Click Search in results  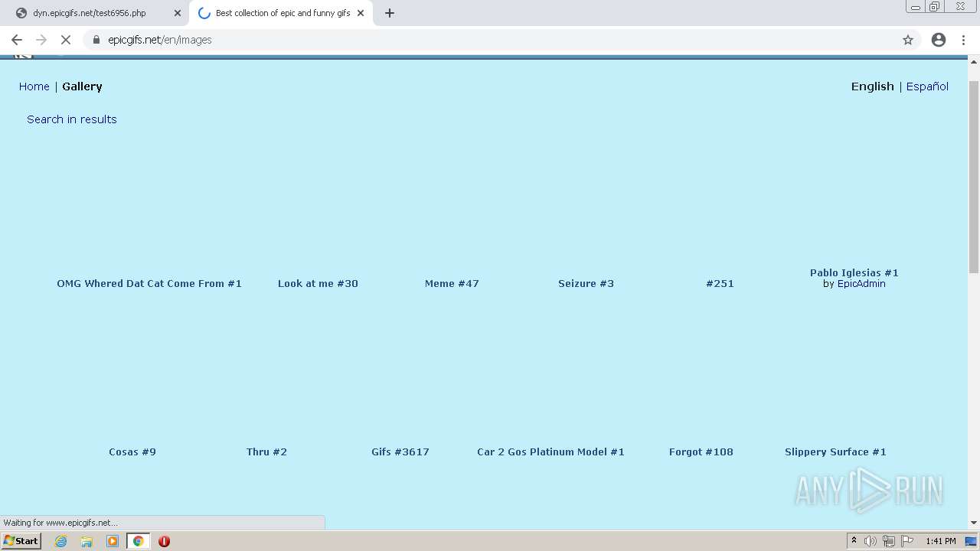(x=72, y=119)
